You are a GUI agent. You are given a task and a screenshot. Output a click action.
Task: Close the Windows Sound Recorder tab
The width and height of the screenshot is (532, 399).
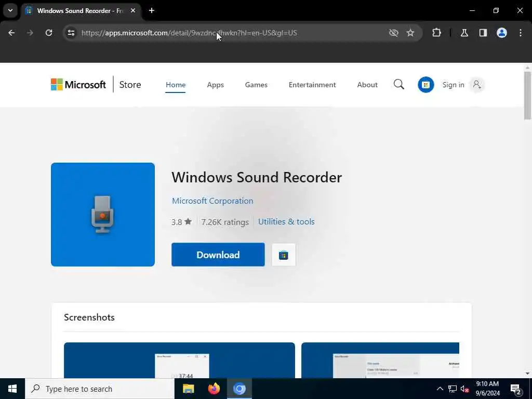click(x=133, y=10)
